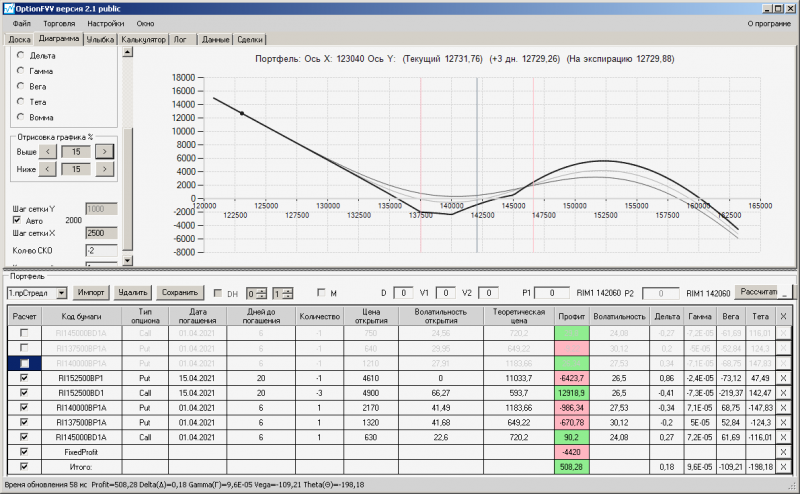The height and width of the screenshot is (494, 800).
Task: Click the RI152500BD1 instrument code cell
Action: [x=81, y=393]
